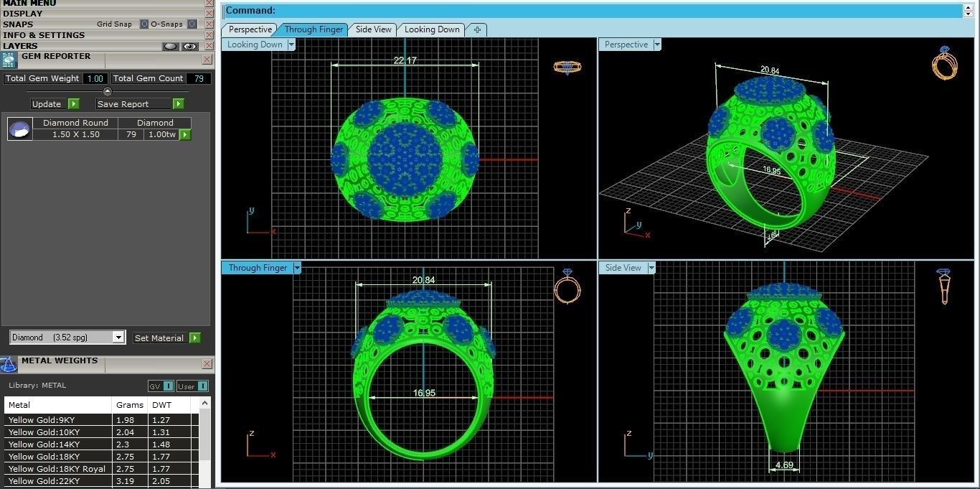Viewport: 980px width, 489px height.
Task: Click green arrow next to Save Report
Action: 179,104
